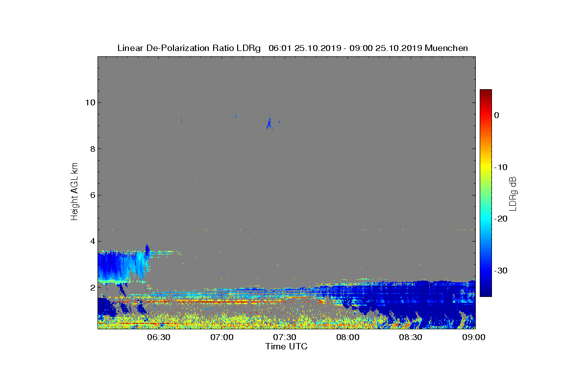Click the 'Height AGL km' axis label
This screenshot has width=588, height=392.
[74, 193]
